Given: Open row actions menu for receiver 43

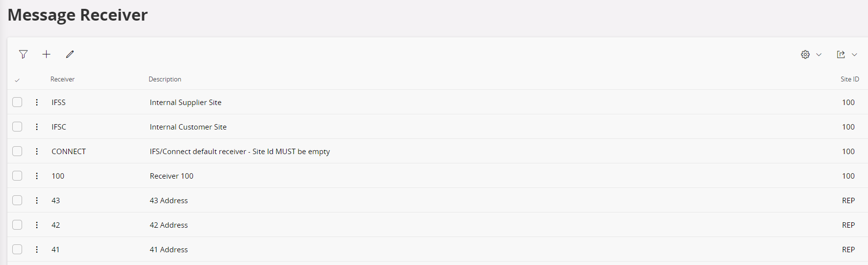Looking at the screenshot, I should tap(37, 200).
